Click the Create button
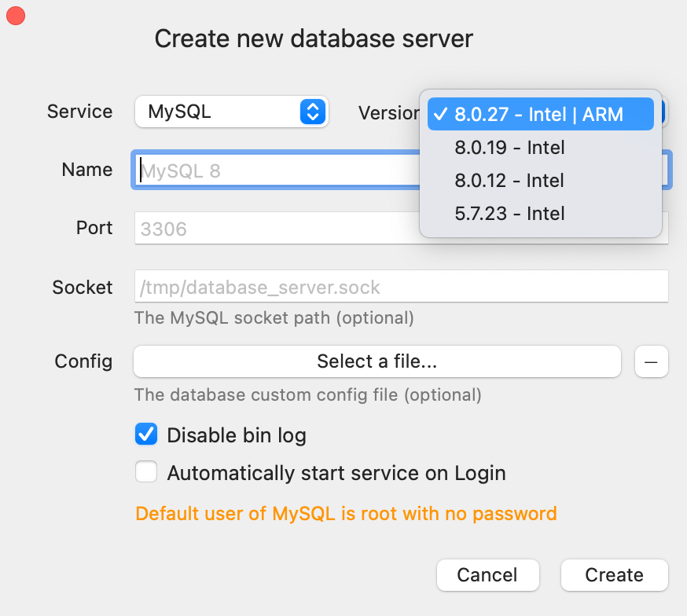This screenshot has height=616, width=687. click(x=614, y=575)
